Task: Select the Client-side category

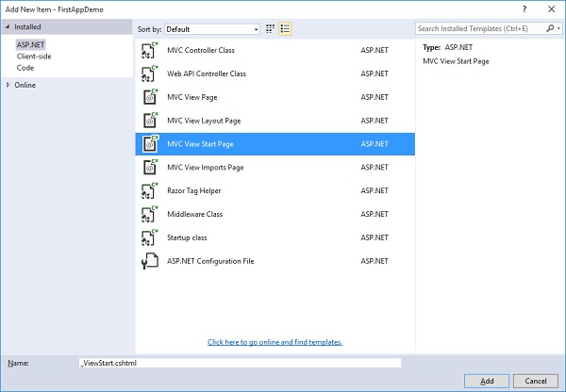Action: [35, 56]
